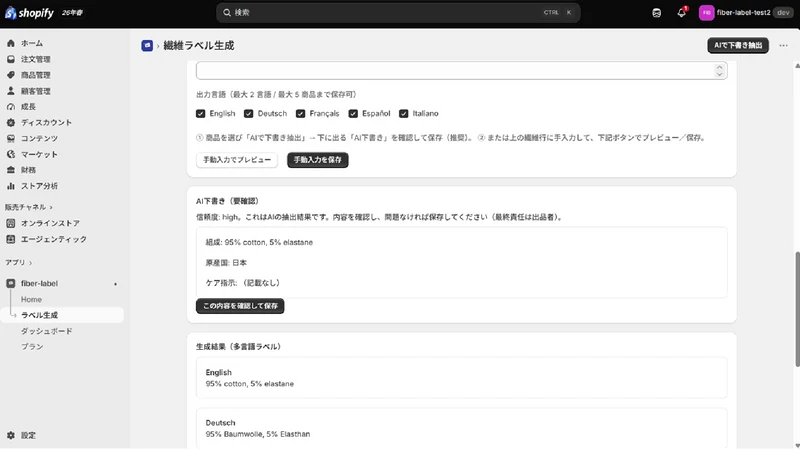Select the プラン sub-item
This screenshot has width=800, height=450.
coord(32,346)
